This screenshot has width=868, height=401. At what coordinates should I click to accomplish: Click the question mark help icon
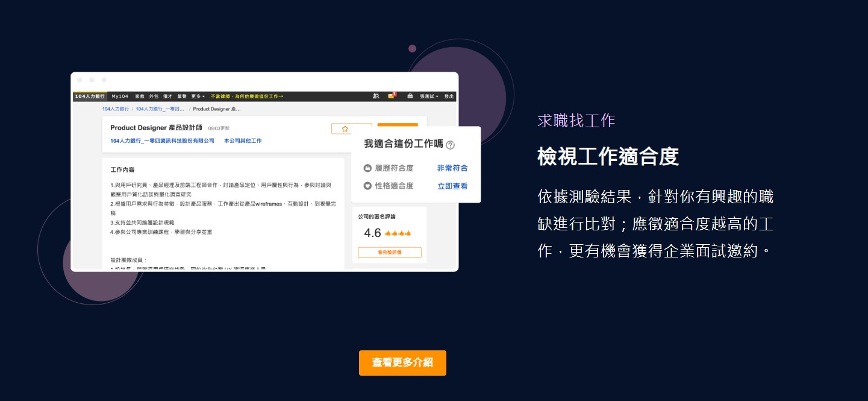point(451,145)
